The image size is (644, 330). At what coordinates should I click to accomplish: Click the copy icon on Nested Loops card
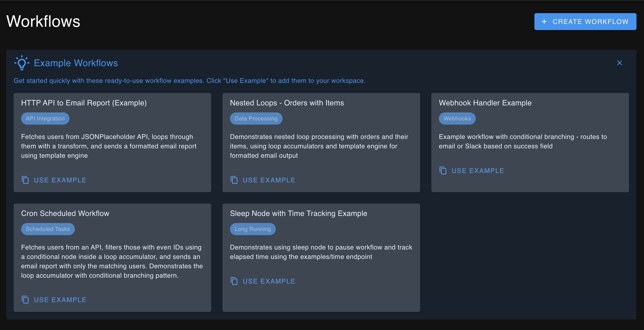pos(234,180)
